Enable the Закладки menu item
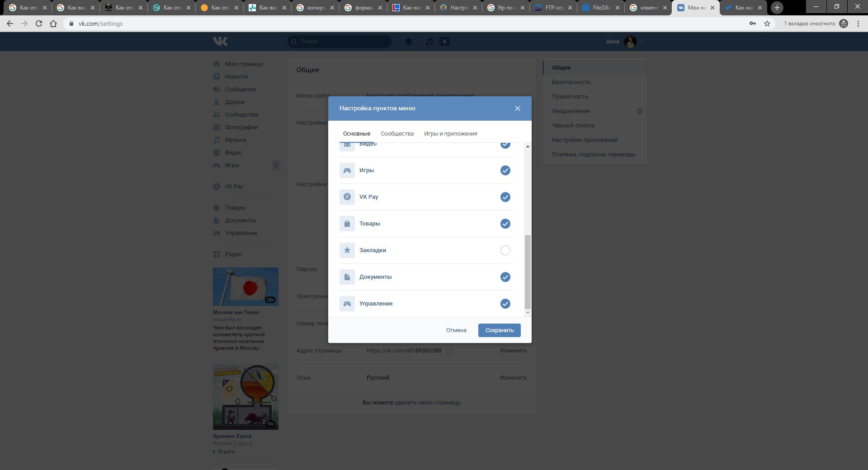This screenshot has height=470, width=868. tap(505, 250)
